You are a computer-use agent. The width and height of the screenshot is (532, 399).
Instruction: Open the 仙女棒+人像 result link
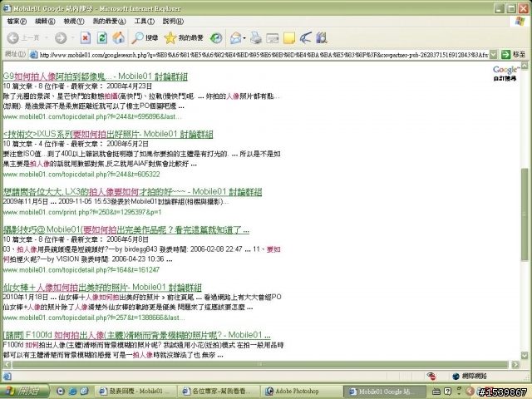[x=102, y=288]
